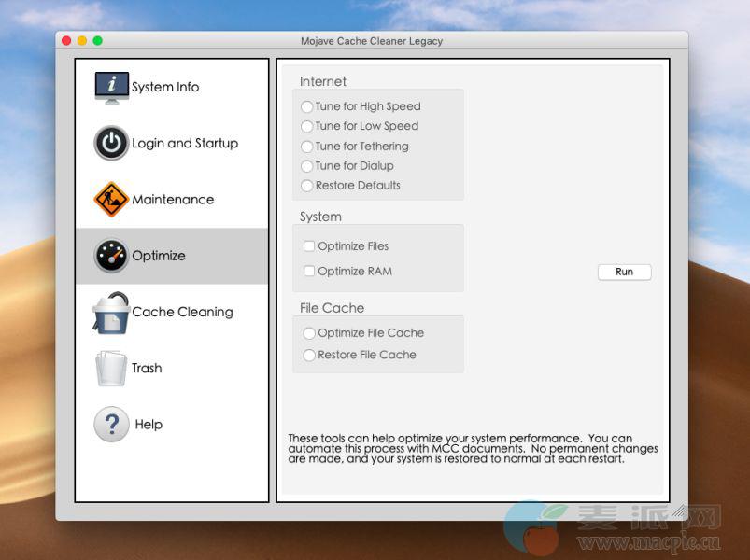Select the Maintenance construction sign icon
750x560 pixels.
[x=111, y=200]
